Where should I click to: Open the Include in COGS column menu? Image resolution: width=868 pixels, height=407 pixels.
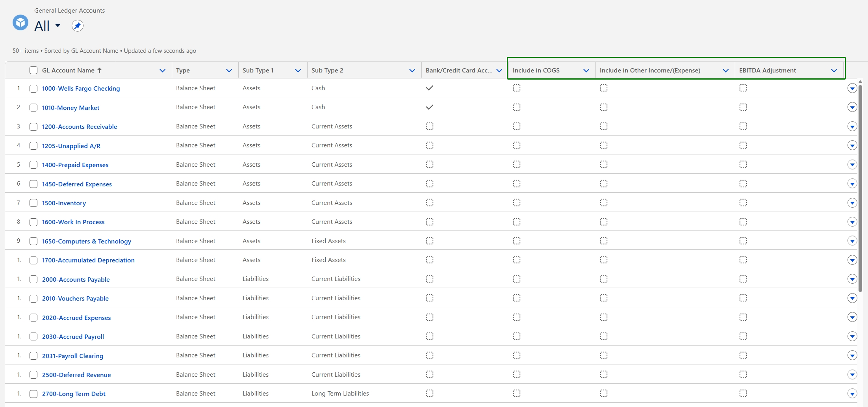coord(586,70)
